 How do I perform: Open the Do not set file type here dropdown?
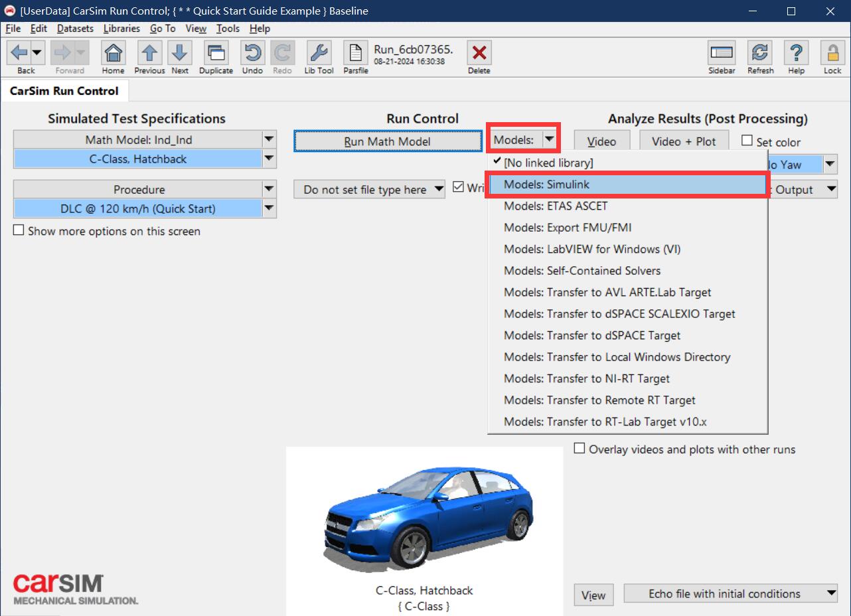pyautogui.click(x=370, y=189)
